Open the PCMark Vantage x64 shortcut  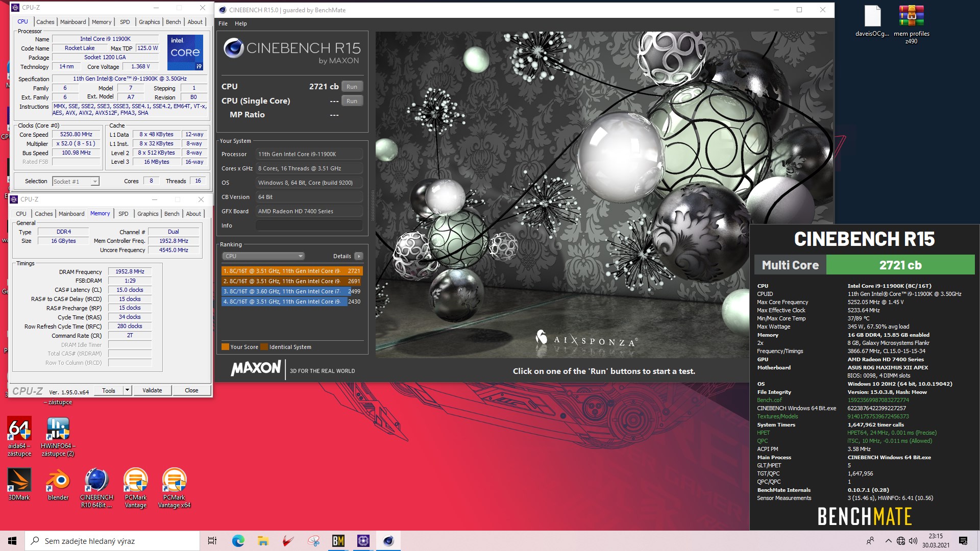(x=174, y=488)
